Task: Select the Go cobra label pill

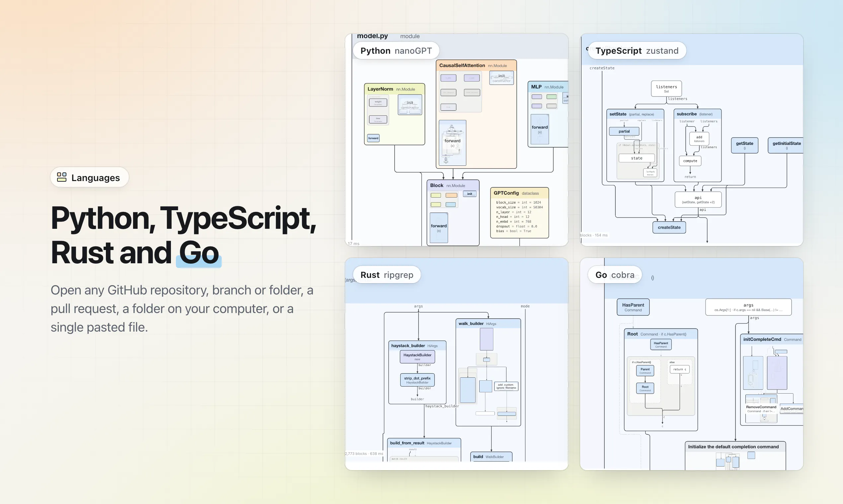Action: (x=615, y=275)
